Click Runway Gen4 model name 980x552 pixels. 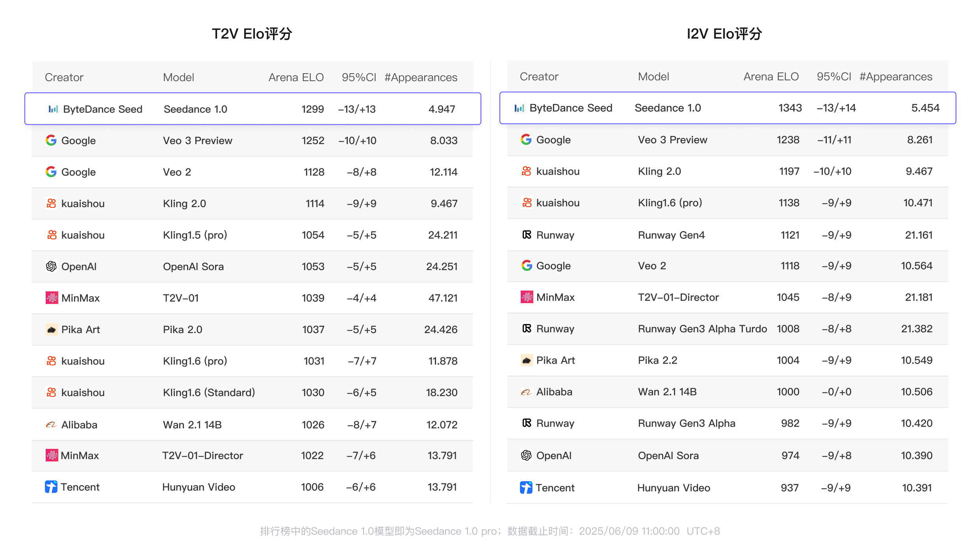(x=671, y=235)
